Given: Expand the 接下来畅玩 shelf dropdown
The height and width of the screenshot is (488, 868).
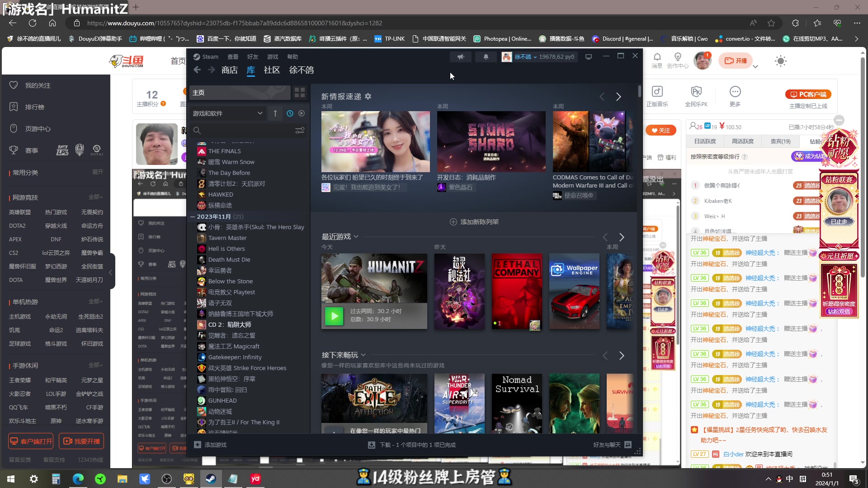Looking at the screenshot, I should coord(363,355).
